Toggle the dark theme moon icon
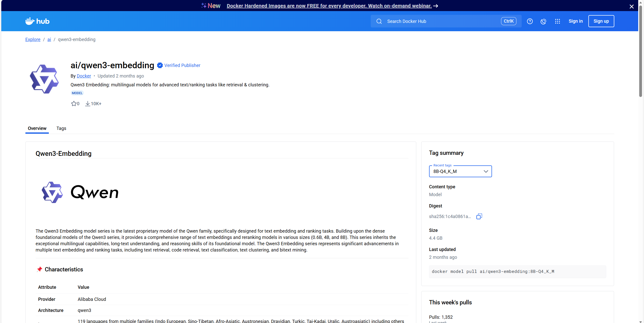644x323 pixels. (x=543, y=21)
